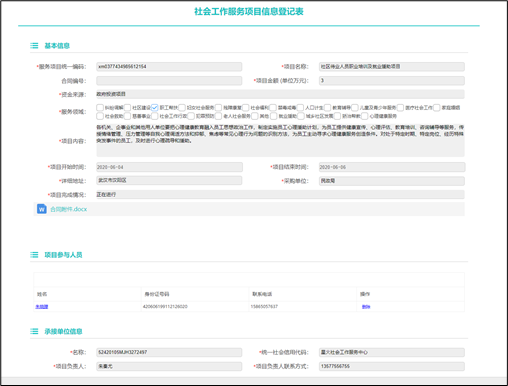Select the 老人社会服务 checkbox

pyautogui.click(x=218, y=116)
